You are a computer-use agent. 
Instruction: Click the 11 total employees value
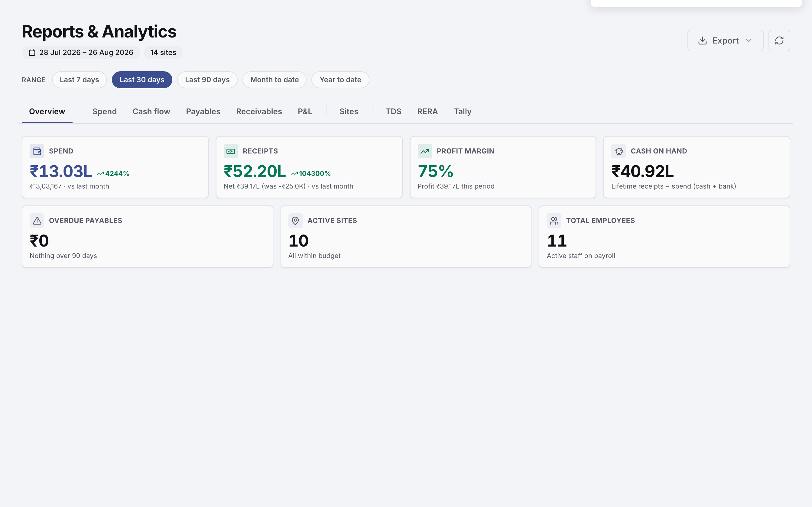[557, 241]
